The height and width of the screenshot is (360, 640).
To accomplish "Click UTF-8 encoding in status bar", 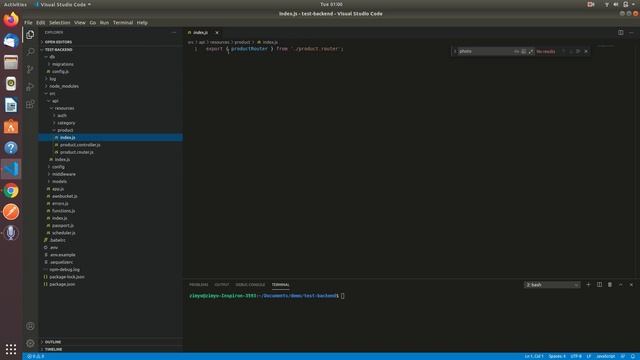I will click(x=576, y=356).
